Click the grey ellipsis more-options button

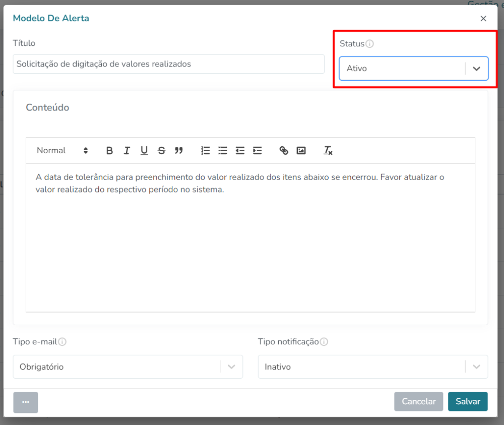[26, 402]
